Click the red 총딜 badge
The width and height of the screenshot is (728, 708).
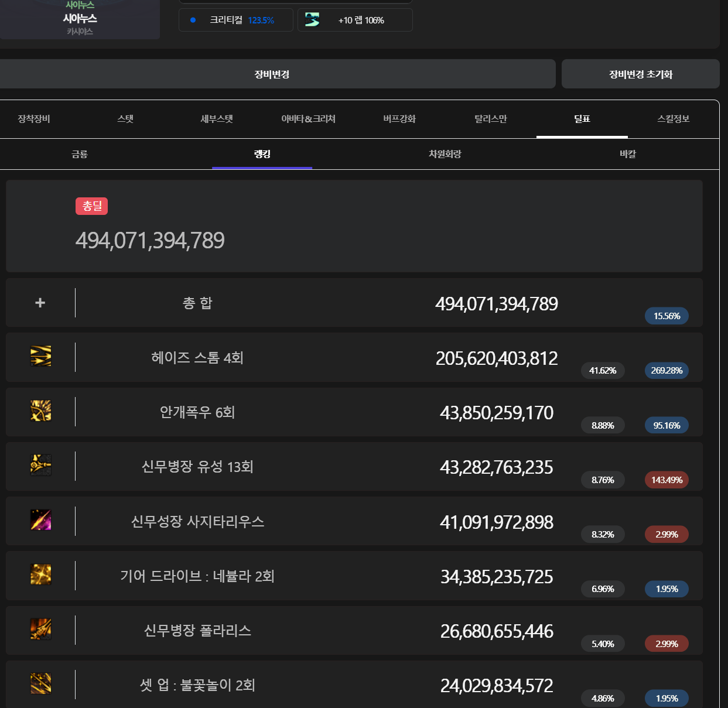(91, 206)
